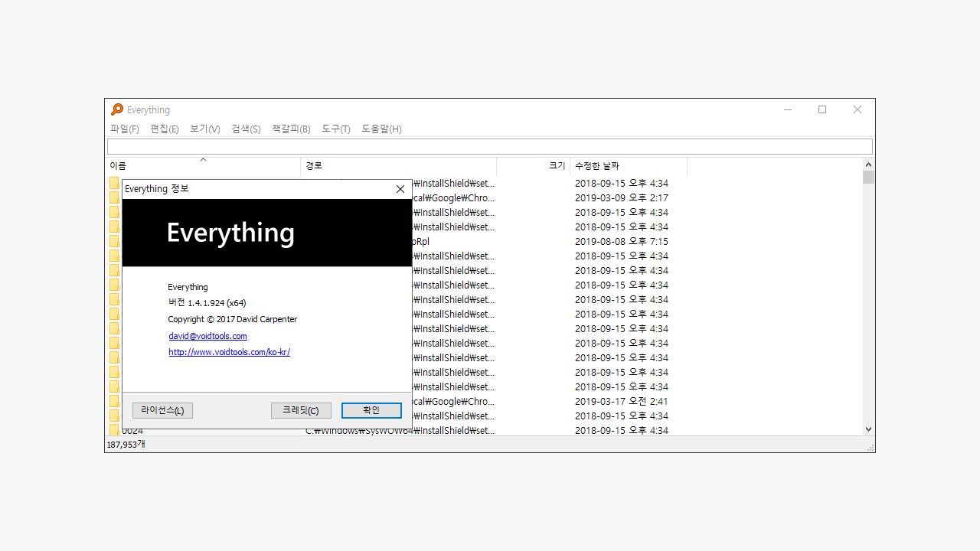This screenshot has width=980, height=551.
Task: Select the date cell 2019-03-17 오전 2:41
Action: pyautogui.click(x=622, y=401)
